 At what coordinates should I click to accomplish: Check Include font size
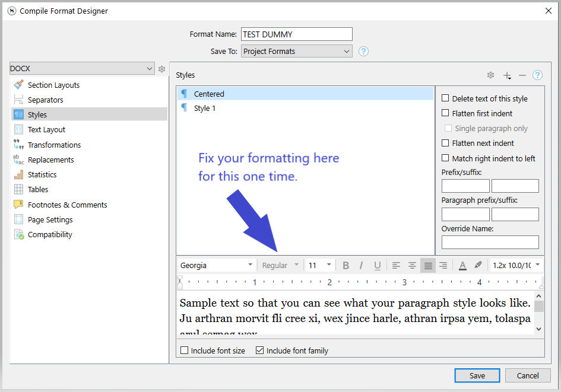(184, 350)
